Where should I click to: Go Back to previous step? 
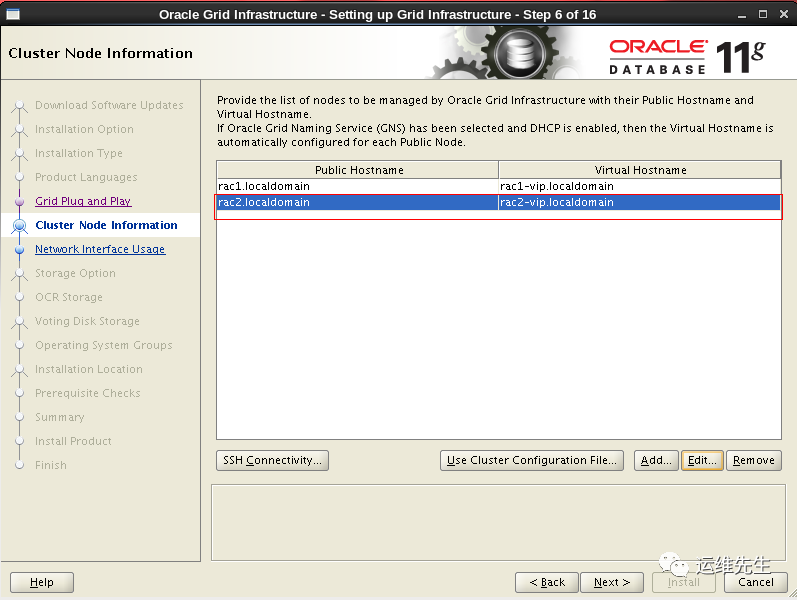click(547, 582)
